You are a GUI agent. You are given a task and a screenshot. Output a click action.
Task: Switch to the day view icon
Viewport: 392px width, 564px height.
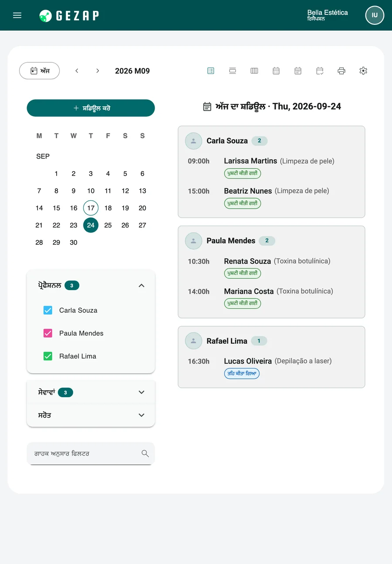233,71
